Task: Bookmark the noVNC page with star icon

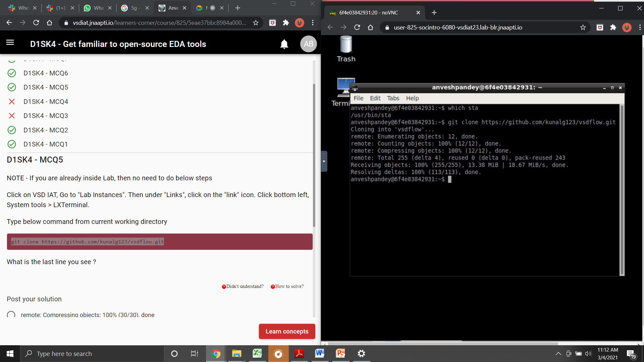Action: click(583, 27)
